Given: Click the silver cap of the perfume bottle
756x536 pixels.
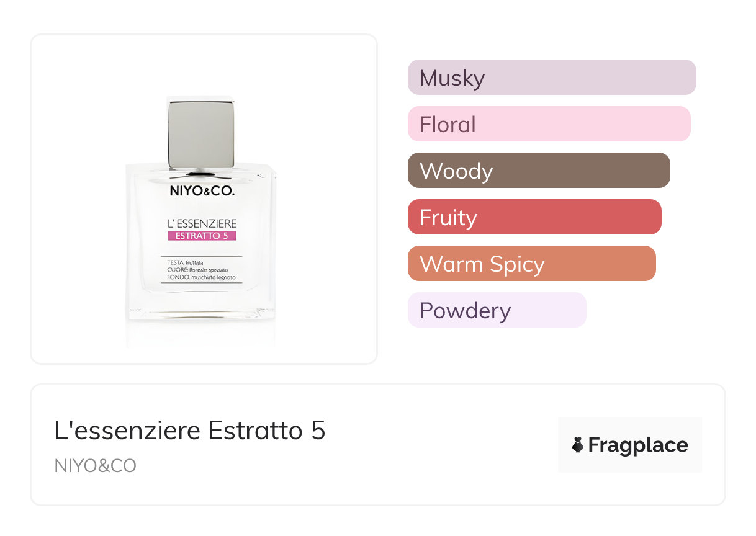Looking at the screenshot, I should [x=200, y=132].
